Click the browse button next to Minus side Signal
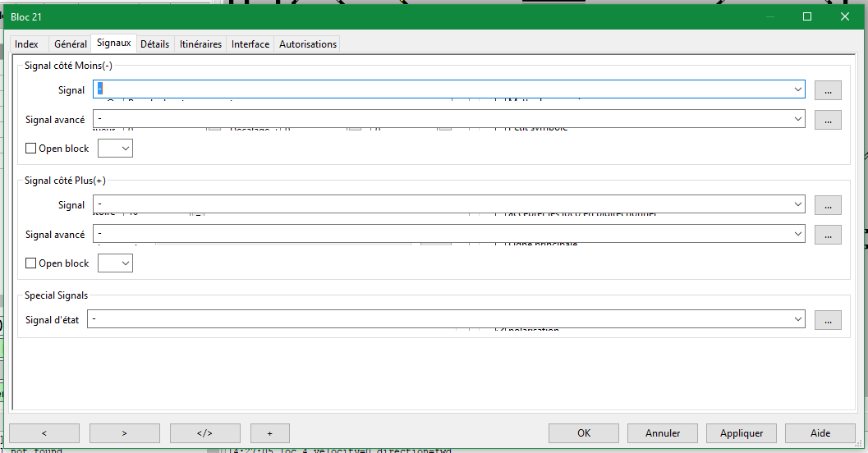This screenshot has width=868, height=453. coord(828,90)
